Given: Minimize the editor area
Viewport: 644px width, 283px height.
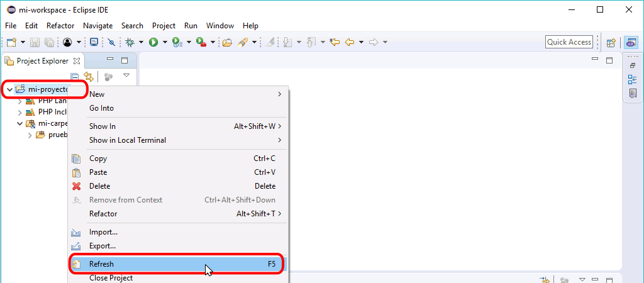Looking at the screenshot, I should pyautogui.click(x=595, y=59).
